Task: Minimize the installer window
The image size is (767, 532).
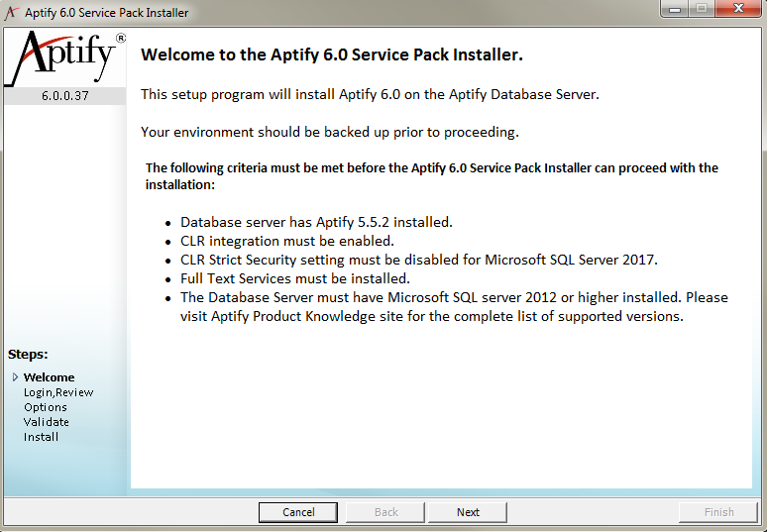Action: click(x=675, y=8)
